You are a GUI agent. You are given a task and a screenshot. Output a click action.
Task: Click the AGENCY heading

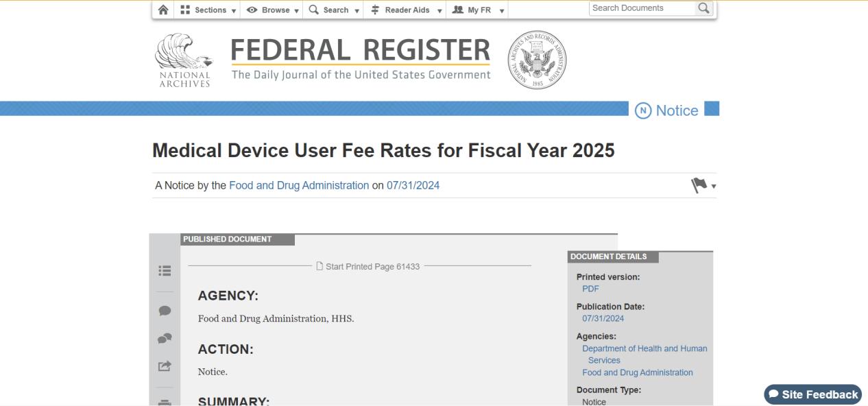[x=228, y=296]
